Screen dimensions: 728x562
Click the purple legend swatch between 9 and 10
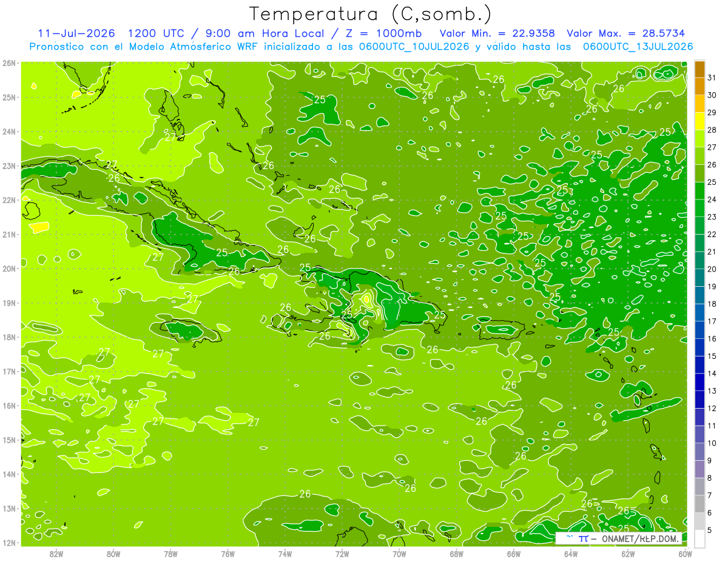tap(700, 452)
